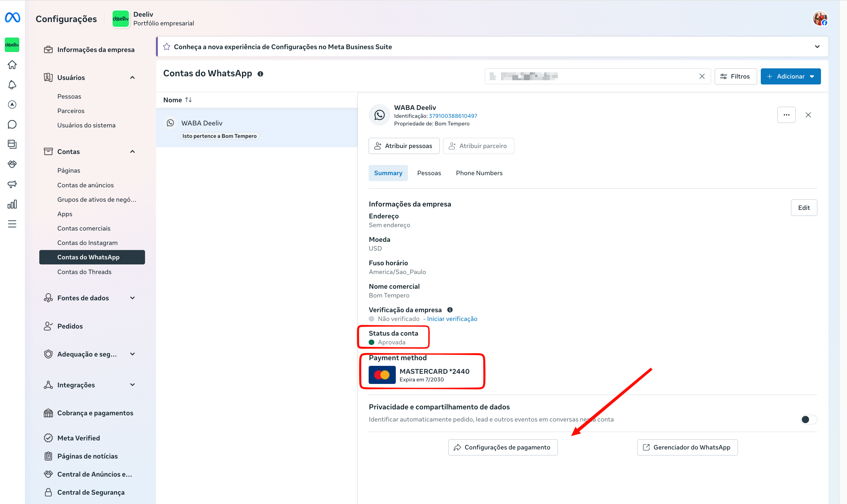This screenshot has height=504, width=847.
Task: Switch to the Pessoas tab
Action: 429,173
